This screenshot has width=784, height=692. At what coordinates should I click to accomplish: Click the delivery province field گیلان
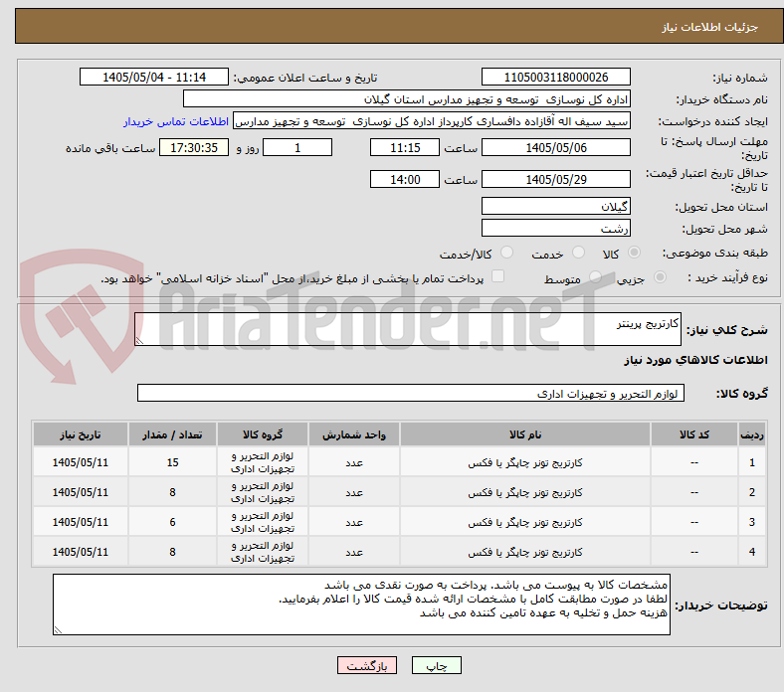[x=556, y=207]
